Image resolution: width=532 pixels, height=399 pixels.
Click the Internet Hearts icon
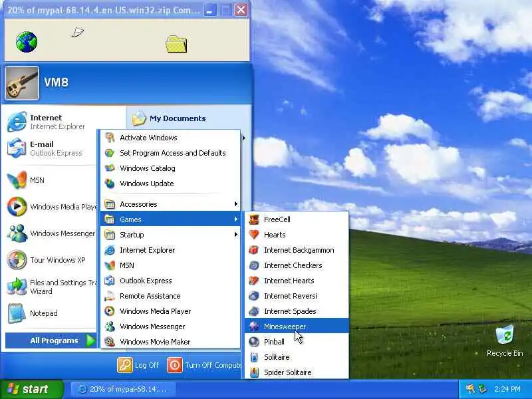click(x=254, y=281)
